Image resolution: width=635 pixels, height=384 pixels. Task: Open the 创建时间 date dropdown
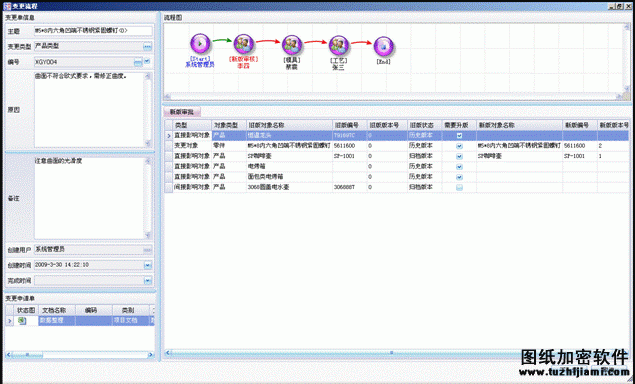147,265
